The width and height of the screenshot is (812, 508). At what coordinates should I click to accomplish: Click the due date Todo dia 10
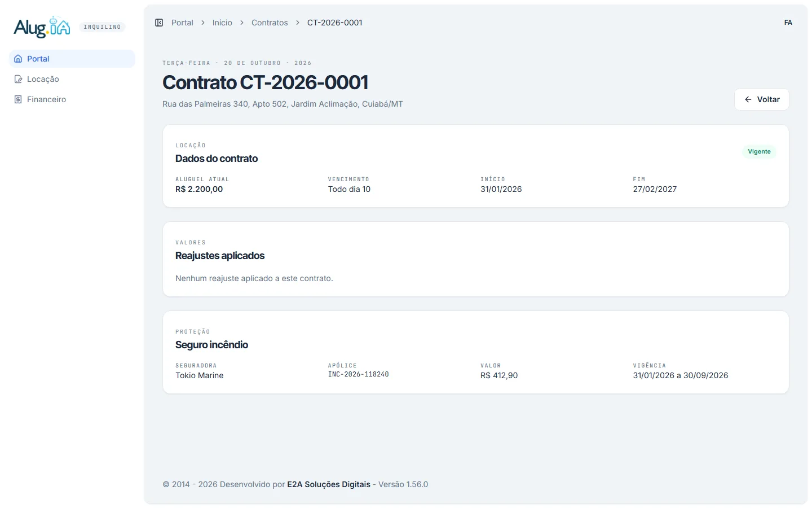tap(350, 189)
